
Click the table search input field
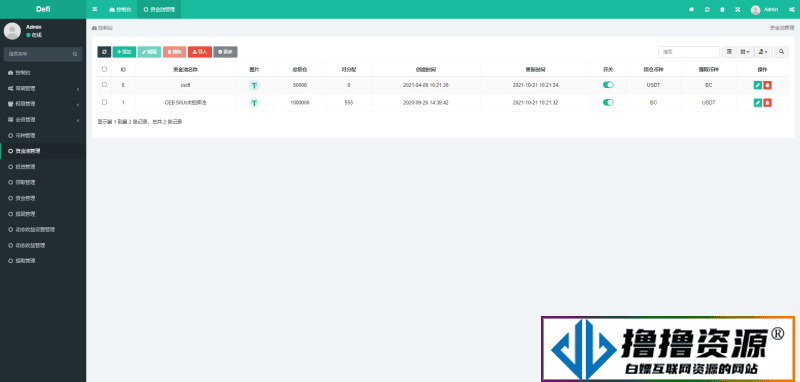coord(689,52)
